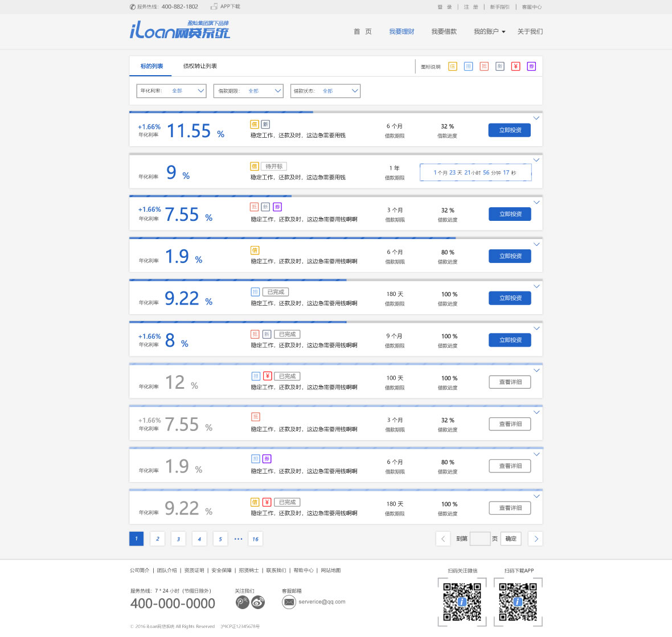The image size is (672, 637).
Task: Open the 年化利率 filter dropdown
Action: pos(171,91)
